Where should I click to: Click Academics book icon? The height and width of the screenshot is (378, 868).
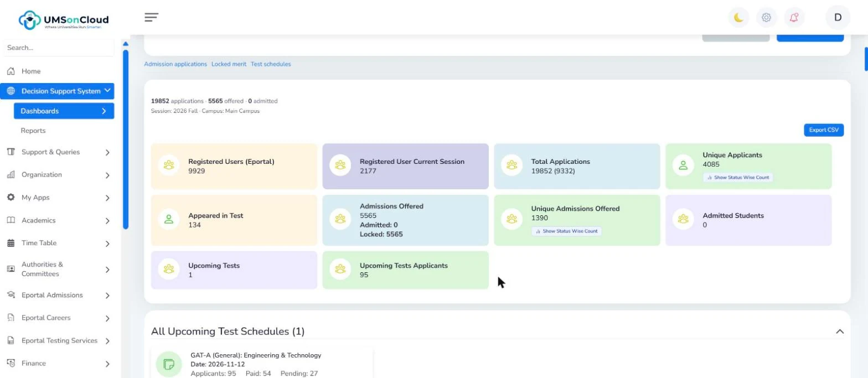tap(11, 220)
